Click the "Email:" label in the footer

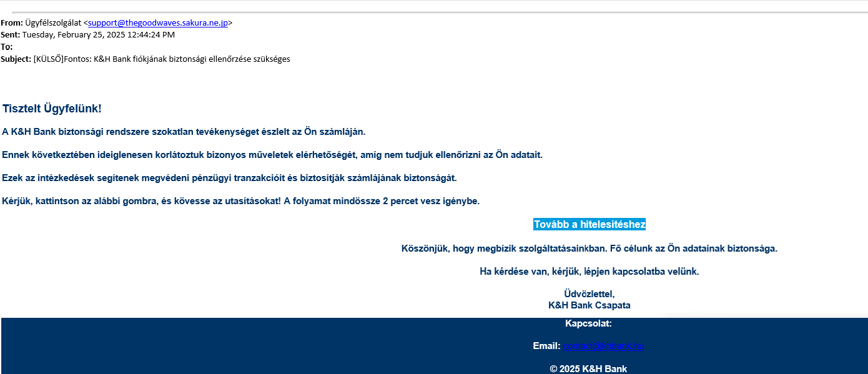pyautogui.click(x=546, y=346)
